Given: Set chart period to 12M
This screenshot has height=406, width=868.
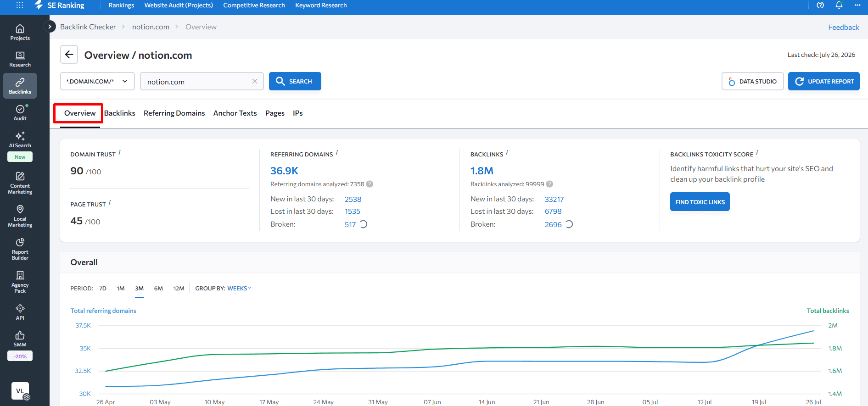Looking at the screenshot, I should click(x=179, y=288).
